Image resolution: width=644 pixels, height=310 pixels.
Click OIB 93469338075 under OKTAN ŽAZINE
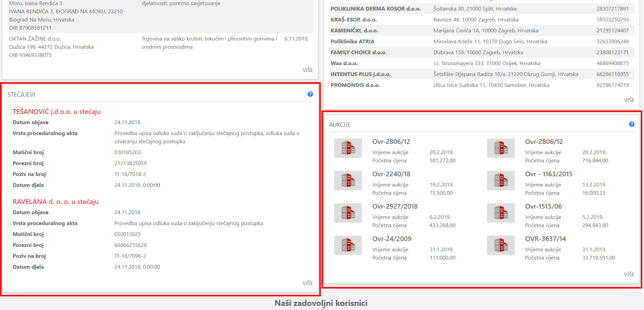pos(30,55)
